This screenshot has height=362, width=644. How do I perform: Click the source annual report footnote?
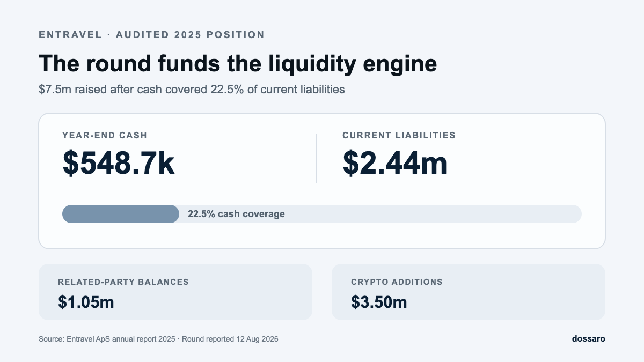pyautogui.click(x=107, y=339)
